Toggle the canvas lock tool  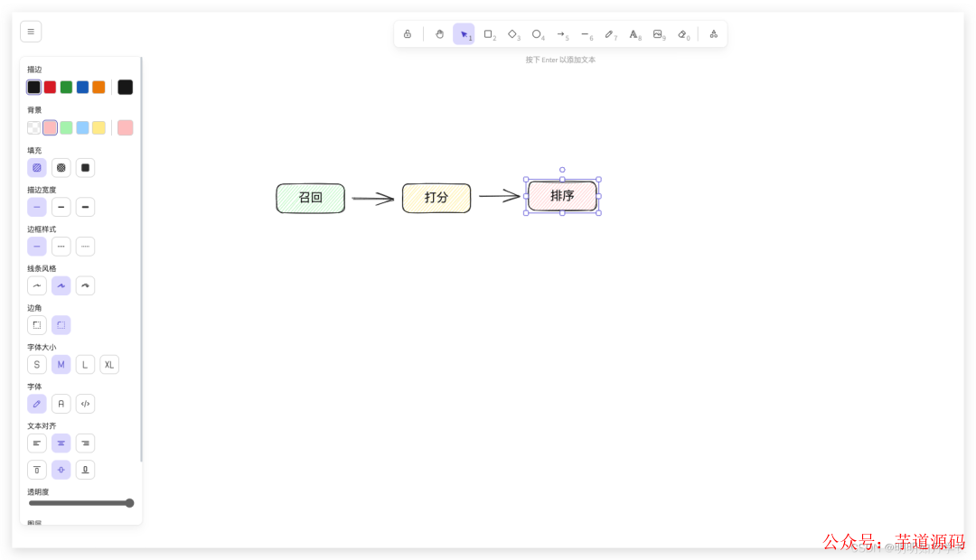[x=407, y=34]
